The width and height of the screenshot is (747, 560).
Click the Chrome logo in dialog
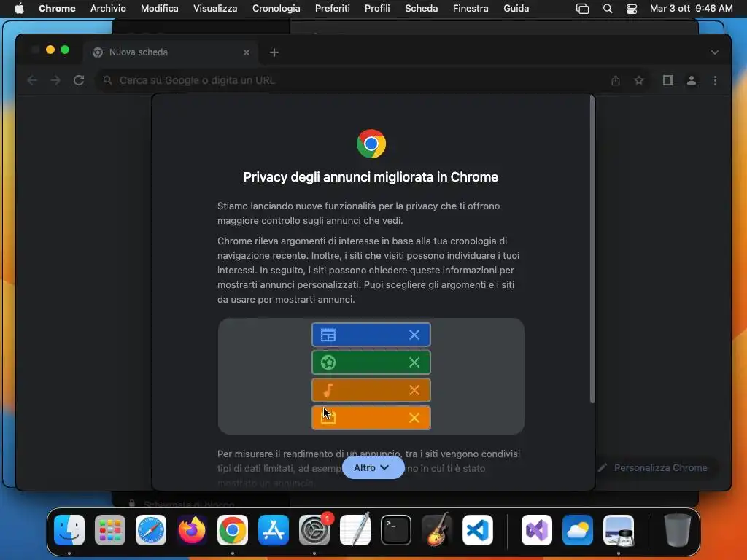(371, 144)
